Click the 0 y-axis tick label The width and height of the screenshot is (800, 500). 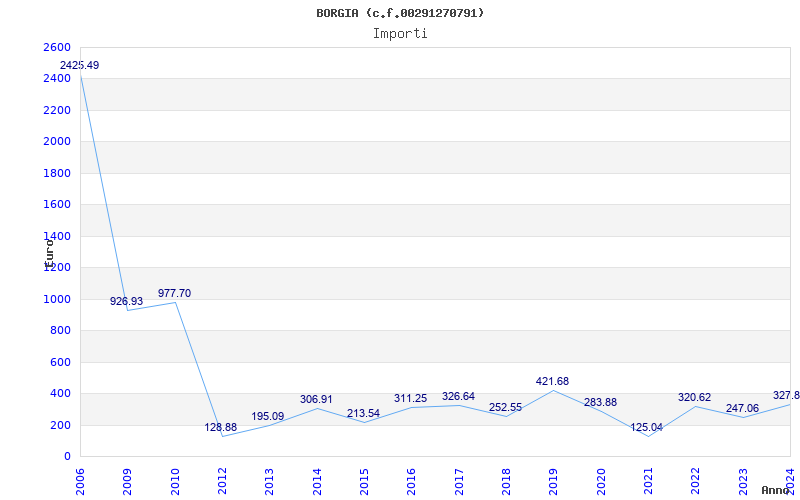click(x=67, y=457)
